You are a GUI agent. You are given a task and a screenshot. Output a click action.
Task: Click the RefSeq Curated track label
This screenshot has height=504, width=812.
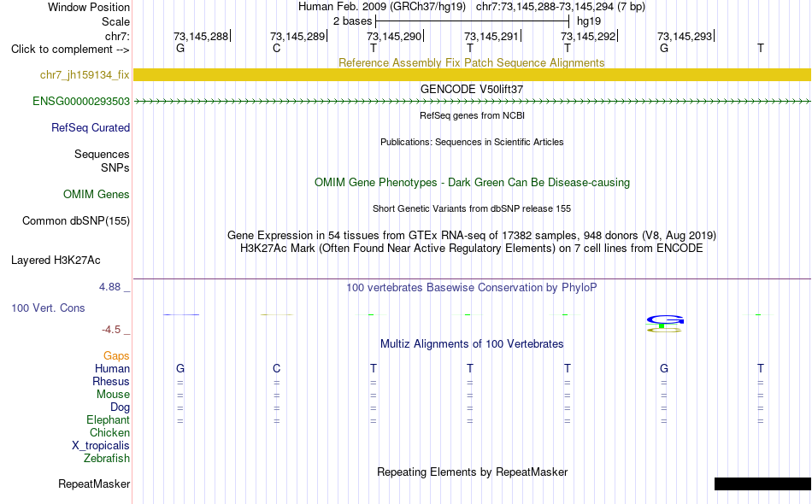[91, 128]
